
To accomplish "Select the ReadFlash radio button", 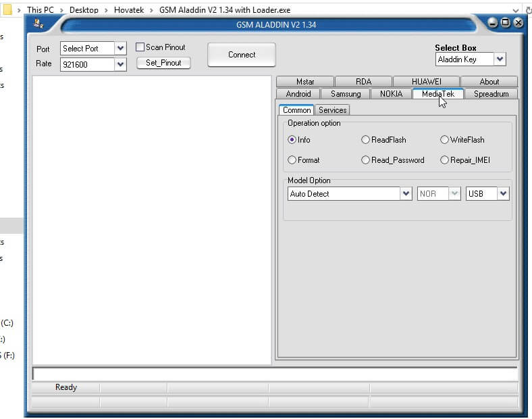I will 365,139.
